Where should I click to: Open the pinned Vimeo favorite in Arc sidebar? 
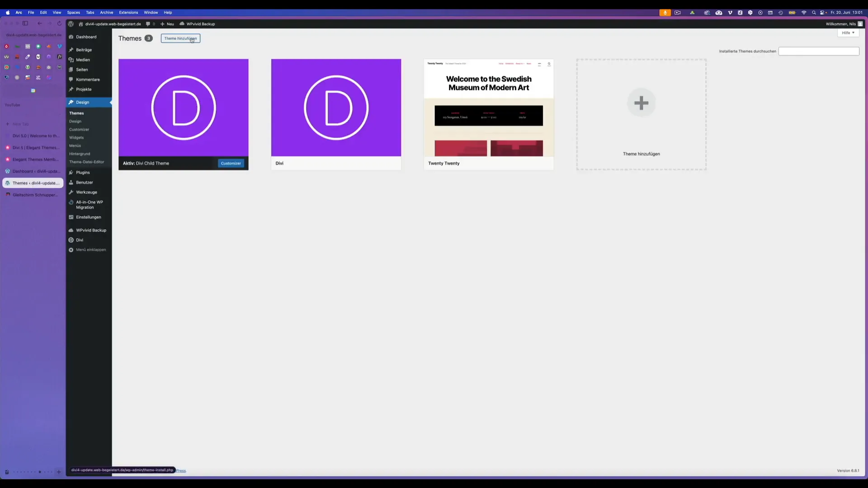(59, 46)
